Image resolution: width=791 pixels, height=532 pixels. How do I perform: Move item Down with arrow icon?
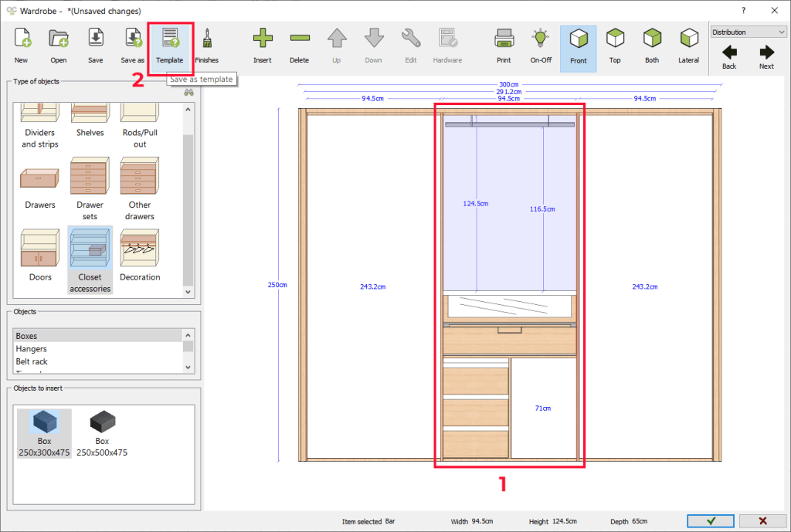point(374,46)
